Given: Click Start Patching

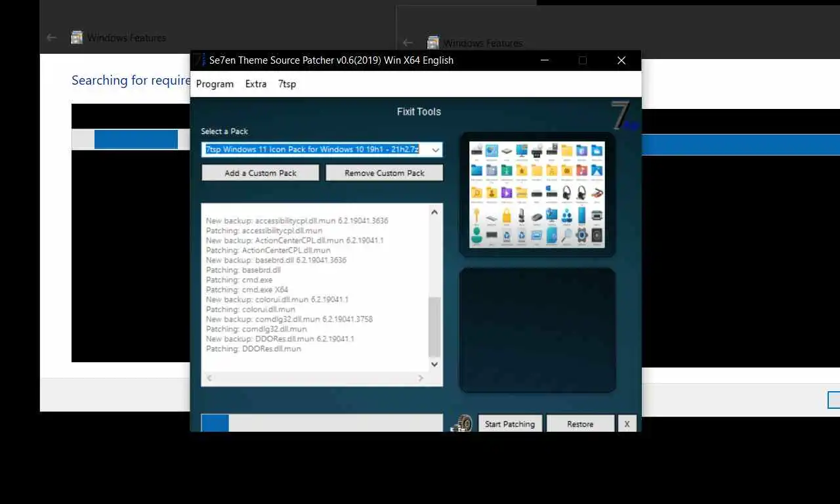Looking at the screenshot, I should [510, 424].
